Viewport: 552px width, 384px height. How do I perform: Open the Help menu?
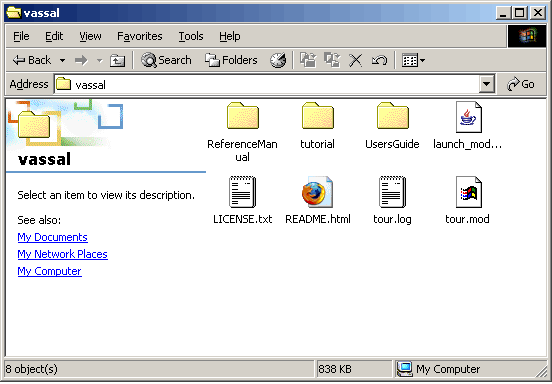tap(230, 36)
